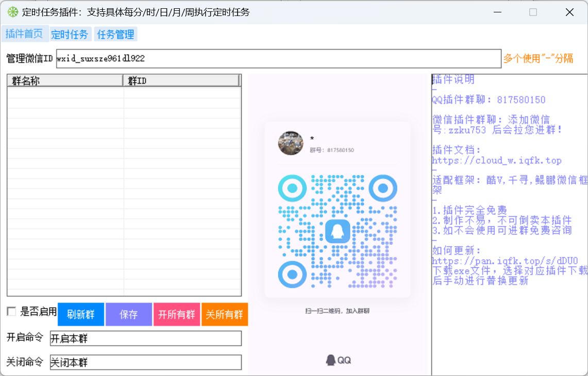Click the 开启命令 input field
The height and width of the screenshot is (376, 588).
(144, 338)
